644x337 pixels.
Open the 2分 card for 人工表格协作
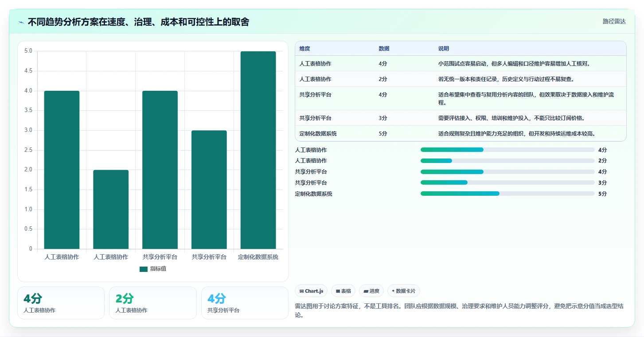[x=152, y=303]
